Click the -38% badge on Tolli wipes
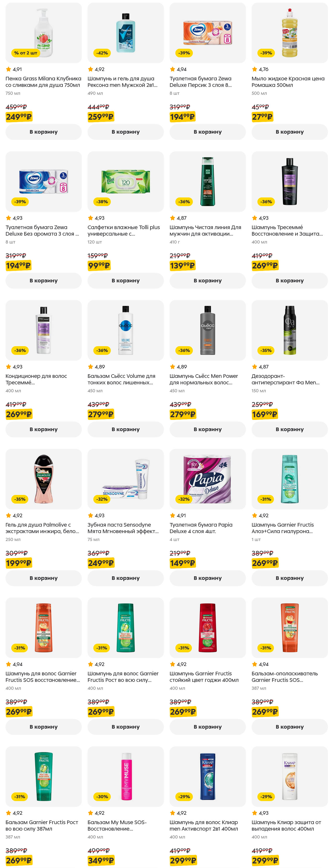The height and width of the screenshot is (868, 332). click(x=102, y=202)
